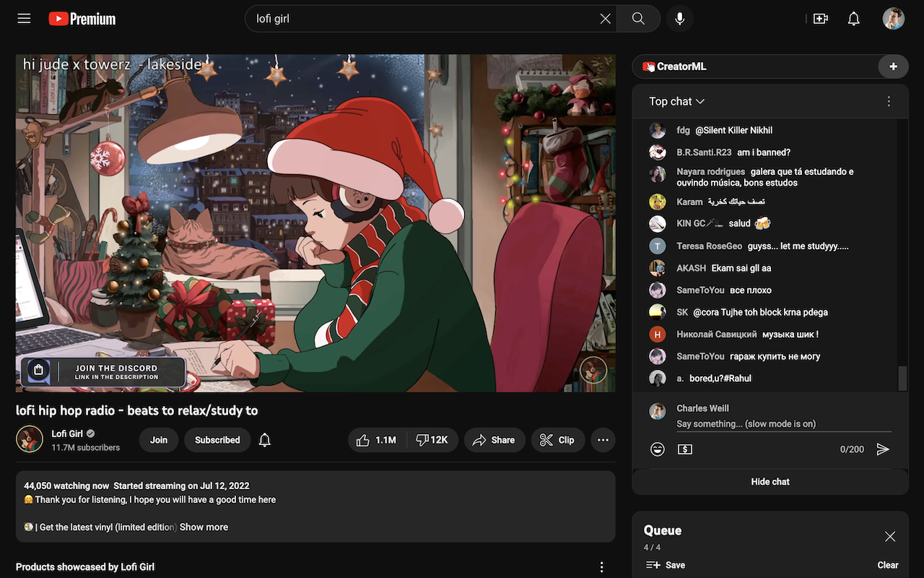This screenshot has height=578, width=924.
Task: Click the channel watermark on video
Action: (593, 370)
